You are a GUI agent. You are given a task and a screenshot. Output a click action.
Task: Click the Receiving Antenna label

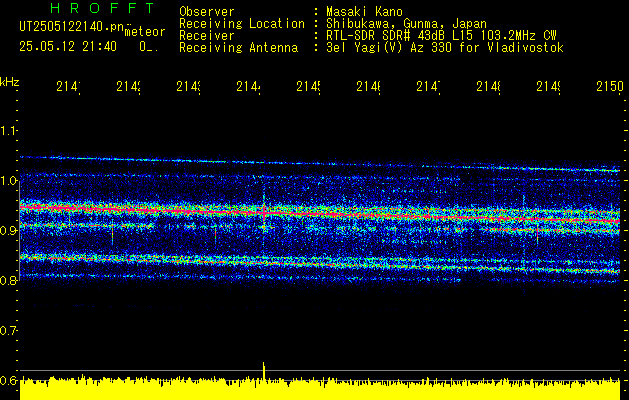coord(238,48)
